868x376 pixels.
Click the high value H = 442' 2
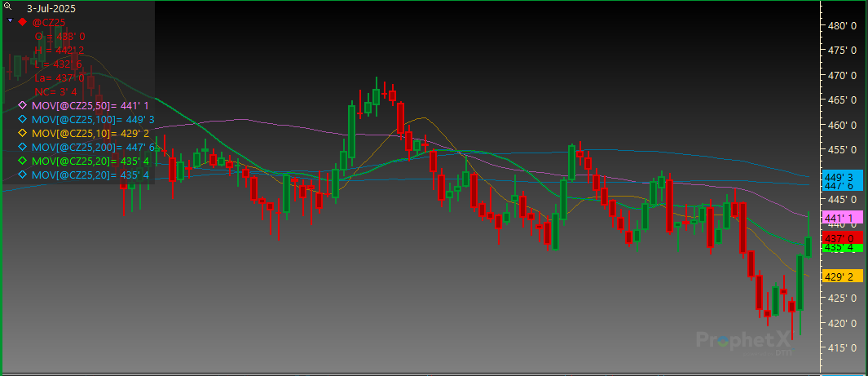click(59, 51)
